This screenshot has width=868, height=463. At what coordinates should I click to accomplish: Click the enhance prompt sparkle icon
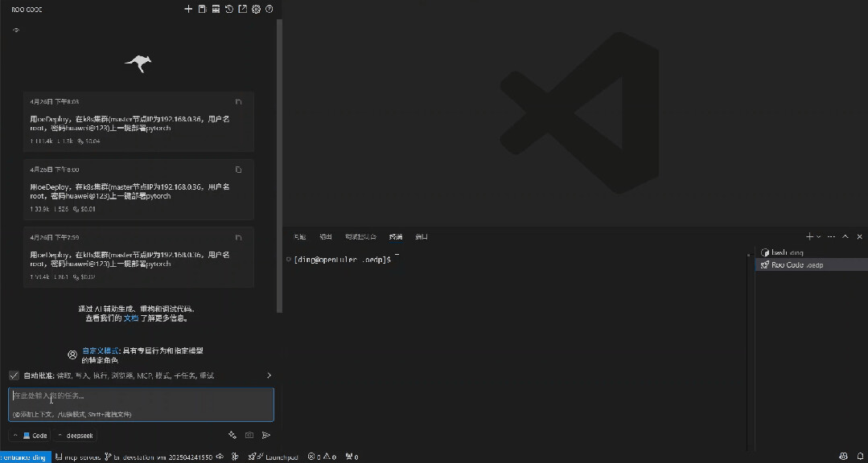(x=232, y=435)
